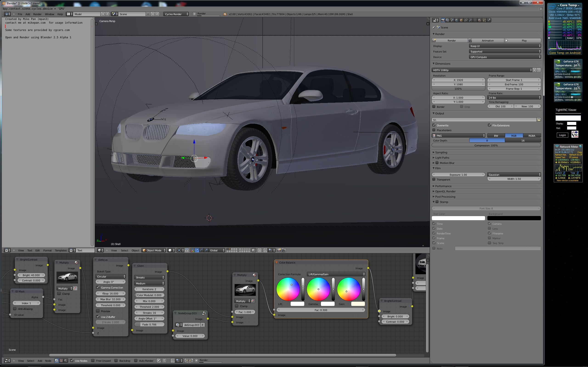
Task: Open the Particles properties tab icon
Action: click(x=484, y=20)
